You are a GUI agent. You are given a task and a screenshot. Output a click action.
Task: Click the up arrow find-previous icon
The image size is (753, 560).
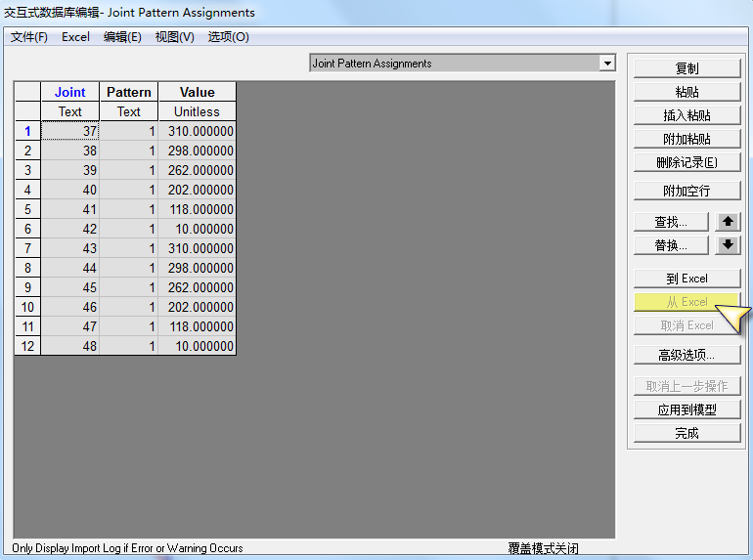(728, 222)
